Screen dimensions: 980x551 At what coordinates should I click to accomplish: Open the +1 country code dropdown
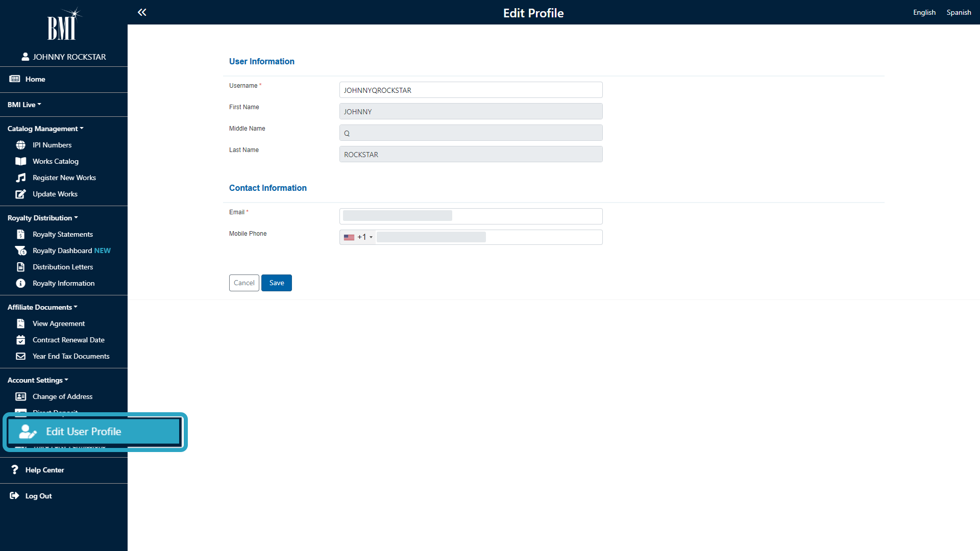[x=358, y=237]
